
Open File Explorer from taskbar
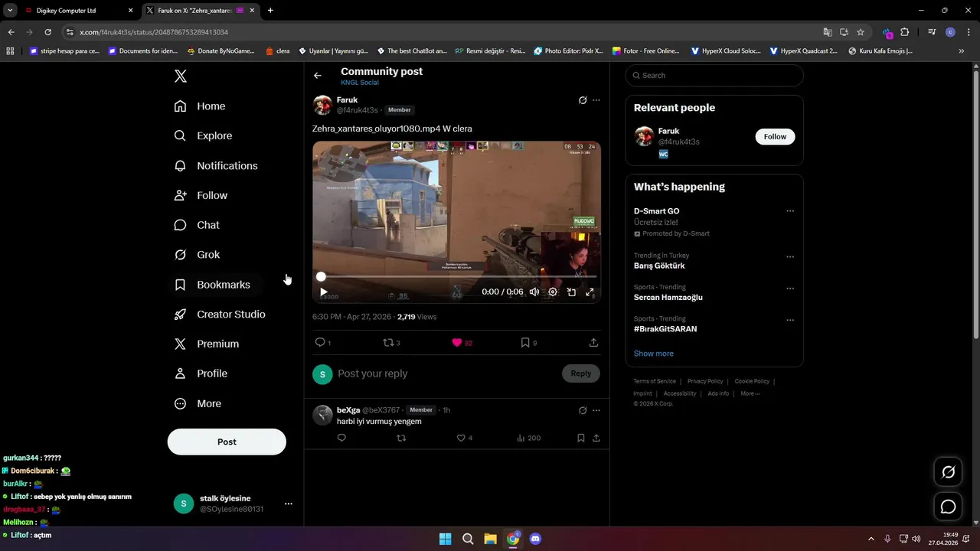(x=490, y=539)
